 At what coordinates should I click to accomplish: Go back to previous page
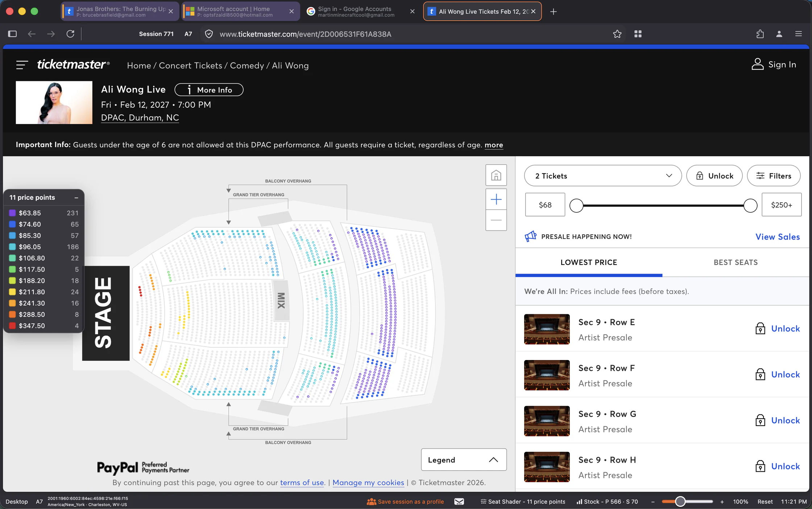(x=32, y=34)
